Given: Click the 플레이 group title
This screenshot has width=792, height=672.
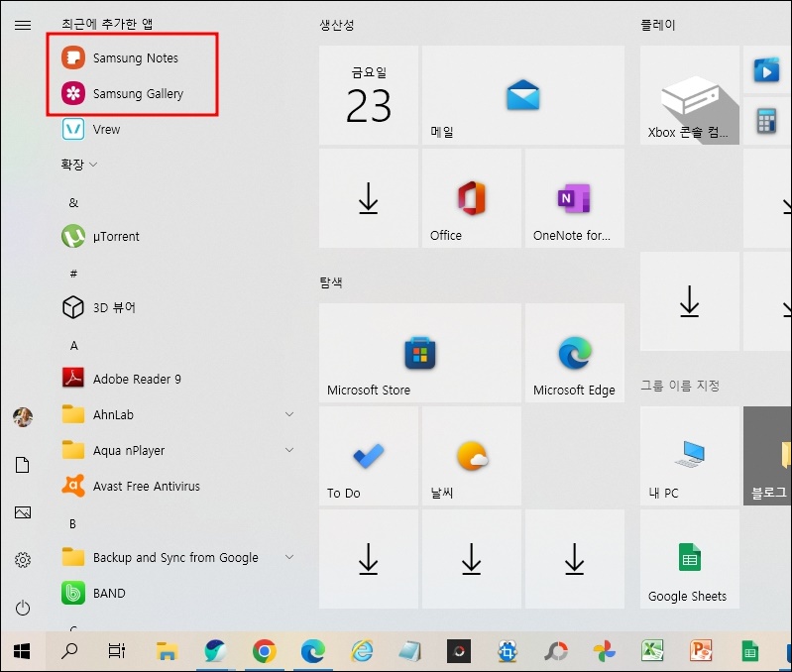Looking at the screenshot, I should tap(657, 24).
